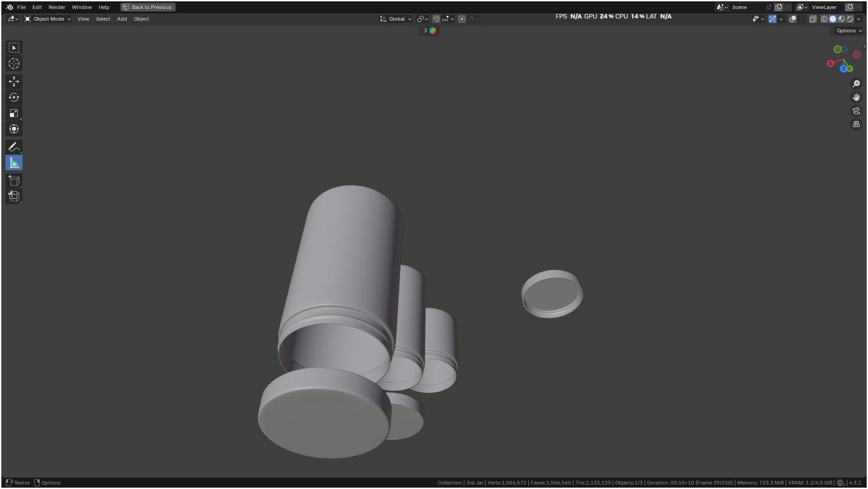
Task: Open Global transform orientation dropdown
Action: pyautogui.click(x=396, y=19)
